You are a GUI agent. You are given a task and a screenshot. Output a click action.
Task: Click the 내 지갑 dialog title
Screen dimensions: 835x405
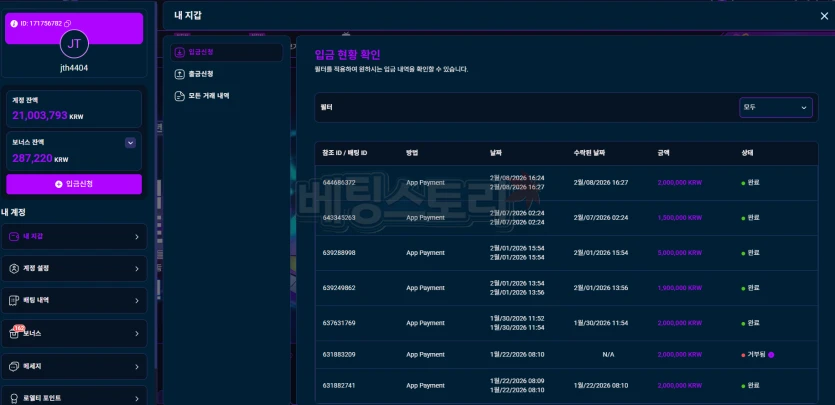[x=188, y=16]
